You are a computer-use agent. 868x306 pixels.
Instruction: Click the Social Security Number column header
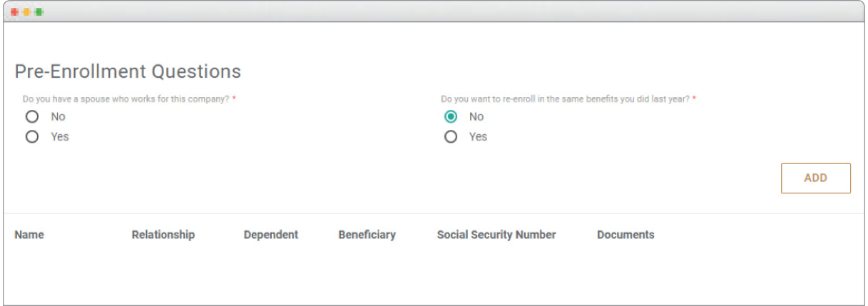[x=496, y=235]
